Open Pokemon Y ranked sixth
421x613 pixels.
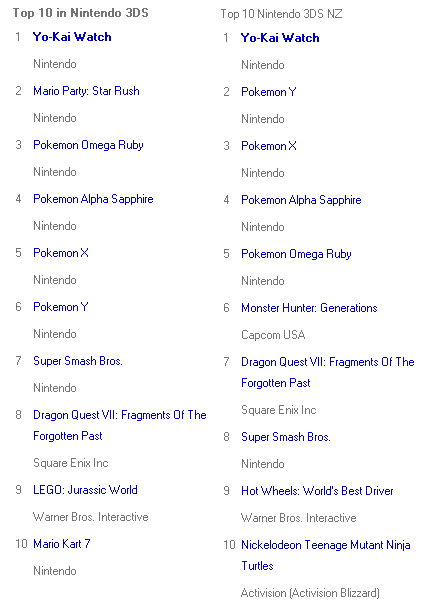(61, 307)
